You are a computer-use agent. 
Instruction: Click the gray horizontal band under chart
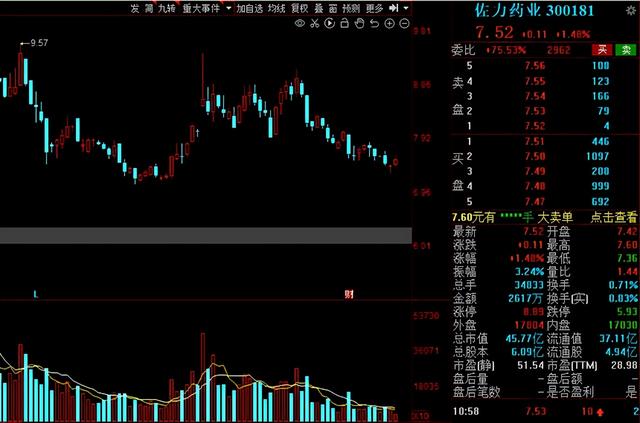click(206, 236)
